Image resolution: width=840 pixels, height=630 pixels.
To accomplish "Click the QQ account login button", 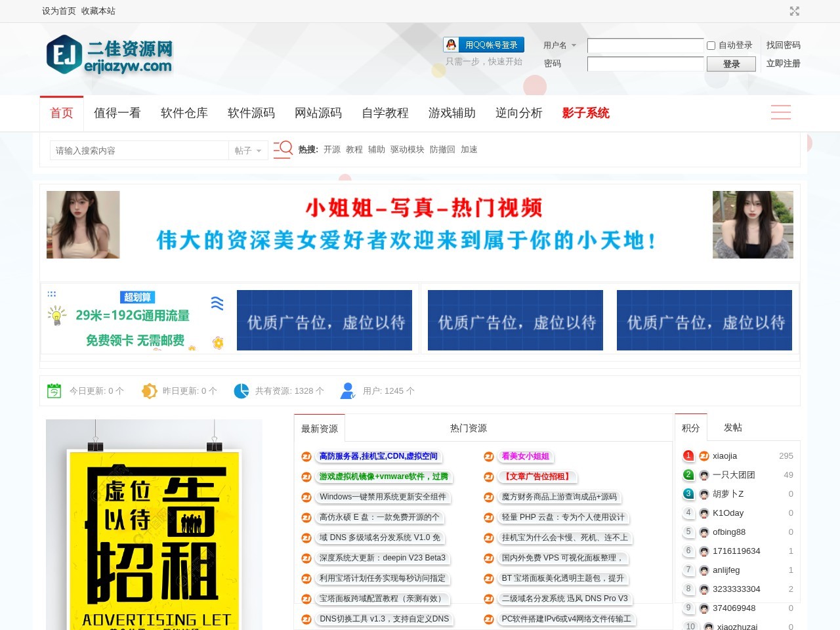I will pos(484,45).
